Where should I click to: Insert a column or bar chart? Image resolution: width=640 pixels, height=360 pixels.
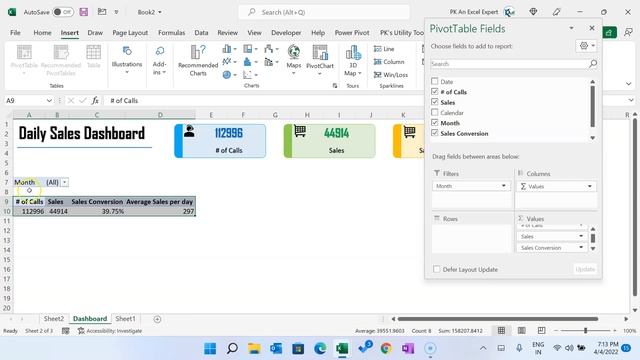click(229, 49)
